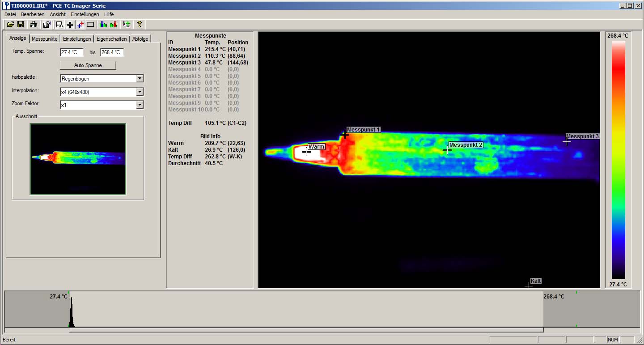The width and height of the screenshot is (644, 345).
Task: Expand the Zoom Faktor dropdown
Action: (140, 105)
